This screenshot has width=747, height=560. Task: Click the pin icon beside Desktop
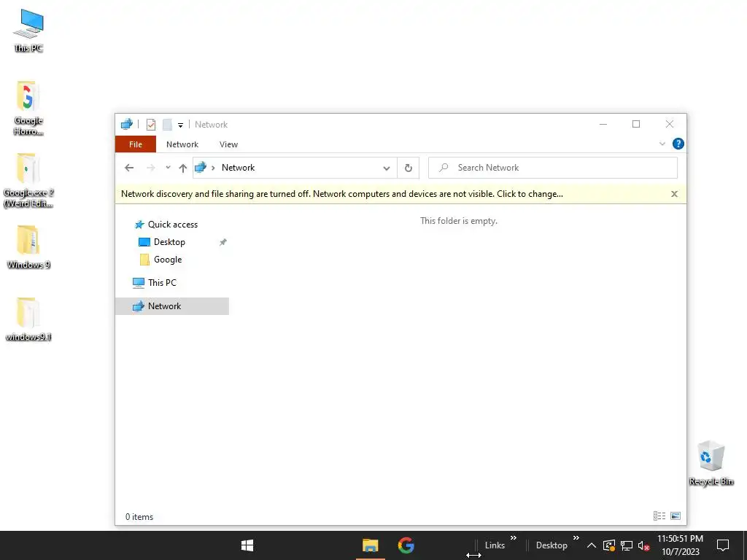point(222,242)
